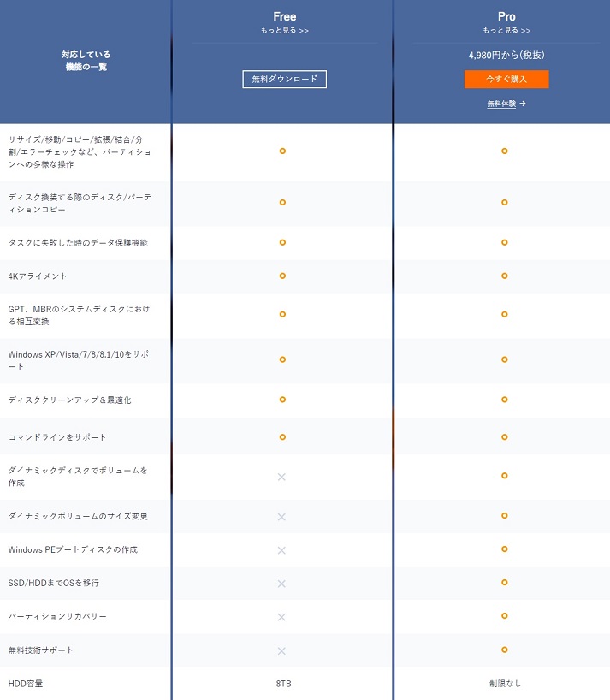The height and width of the screenshot is (700, 610).
Task: Click Free X mark for ダイナミックディスクでボリュームを作成
Action: (281, 478)
